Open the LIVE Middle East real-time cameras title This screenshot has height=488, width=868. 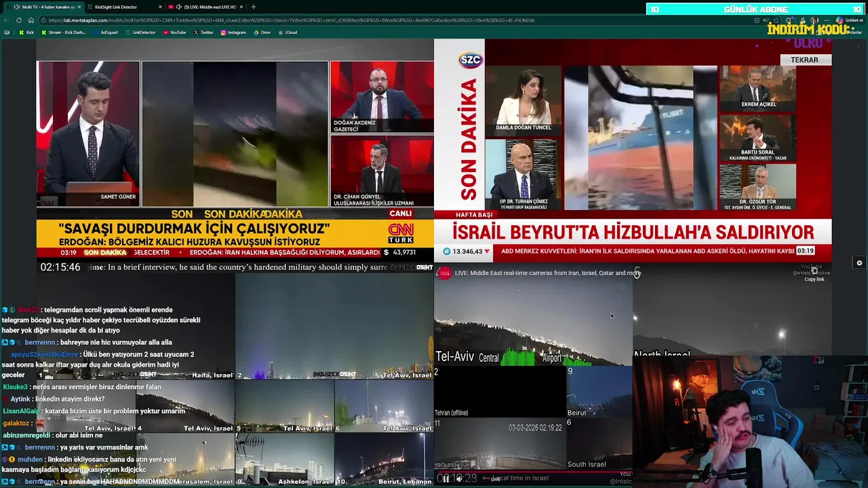point(547,273)
